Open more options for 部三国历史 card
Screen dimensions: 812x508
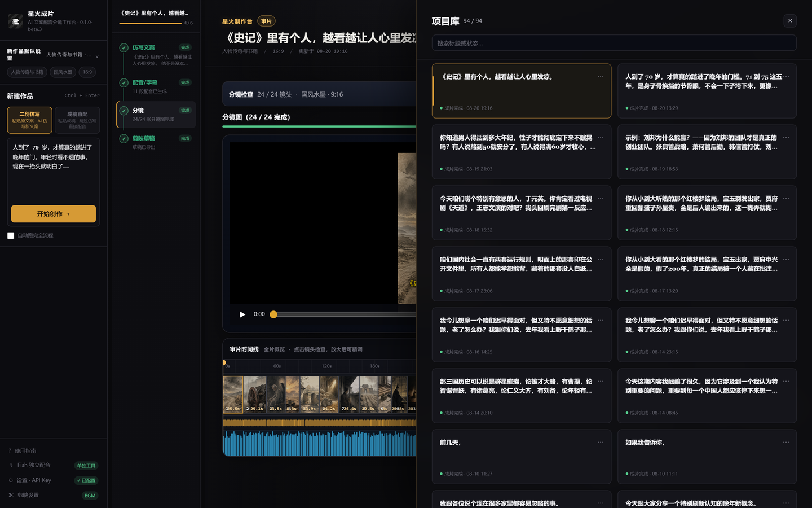(x=601, y=381)
